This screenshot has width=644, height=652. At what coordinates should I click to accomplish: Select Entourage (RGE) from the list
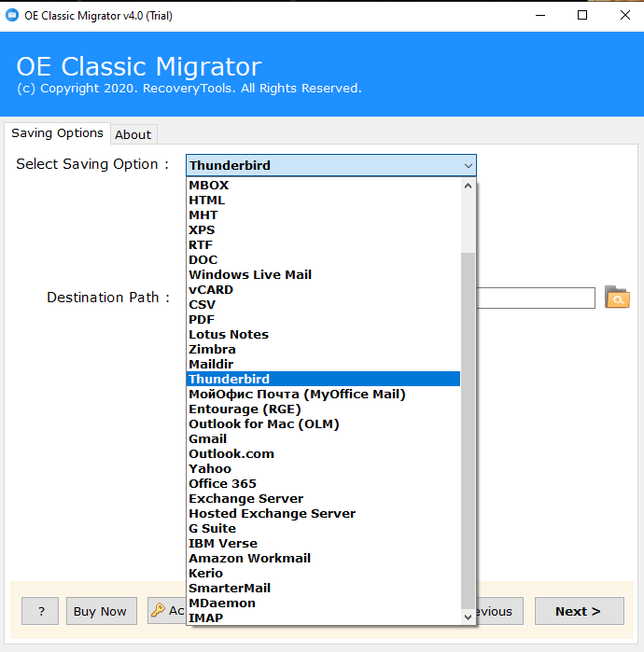(x=324, y=409)
